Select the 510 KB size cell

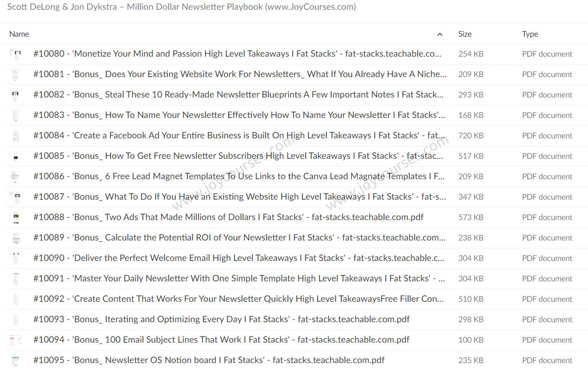click(x=471, y=299)
